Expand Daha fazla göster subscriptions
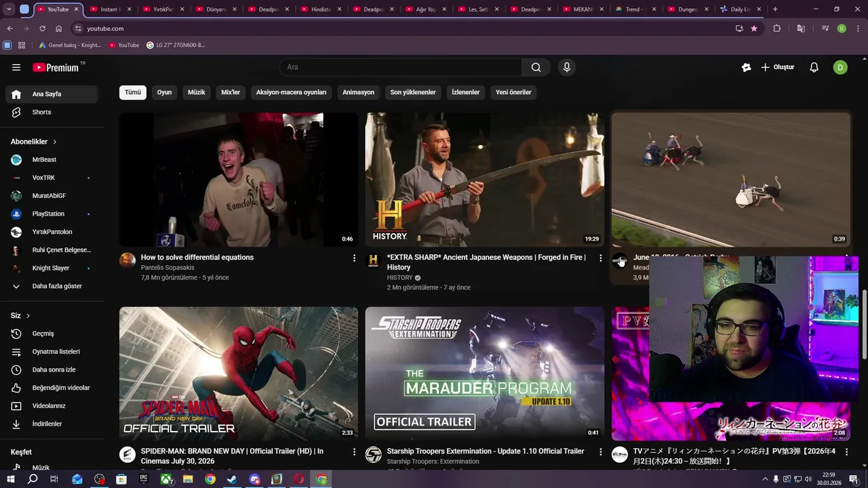 pyautogui.click(x=52, y=286)
